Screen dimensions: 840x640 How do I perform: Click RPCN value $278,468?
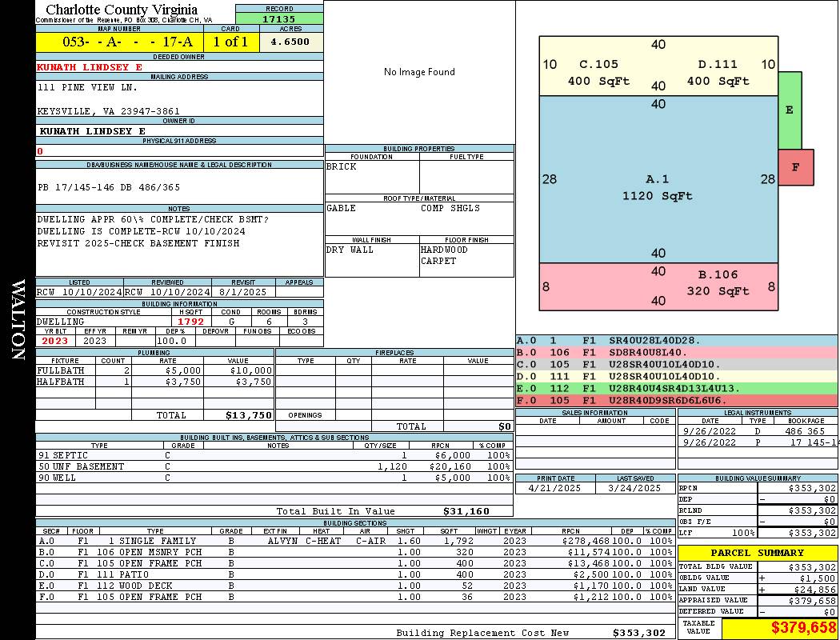point(586,541)
